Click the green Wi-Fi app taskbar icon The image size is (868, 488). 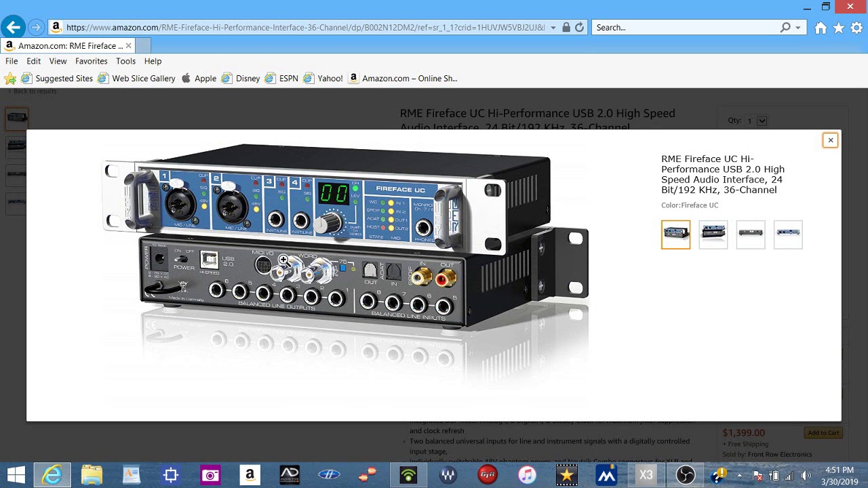[408, 475]
